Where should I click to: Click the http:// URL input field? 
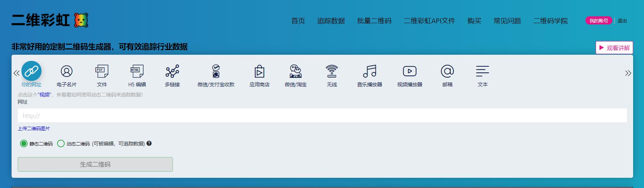click(x=322, y=116)
